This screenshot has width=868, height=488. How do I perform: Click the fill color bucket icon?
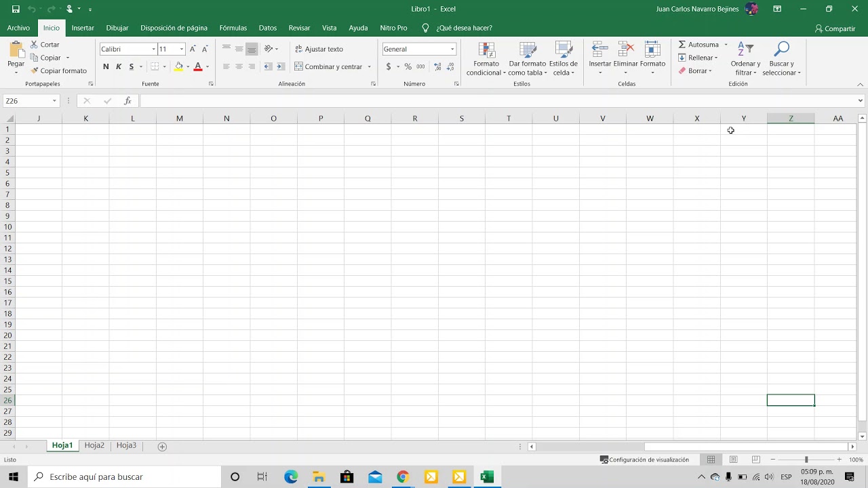point(178,66)
